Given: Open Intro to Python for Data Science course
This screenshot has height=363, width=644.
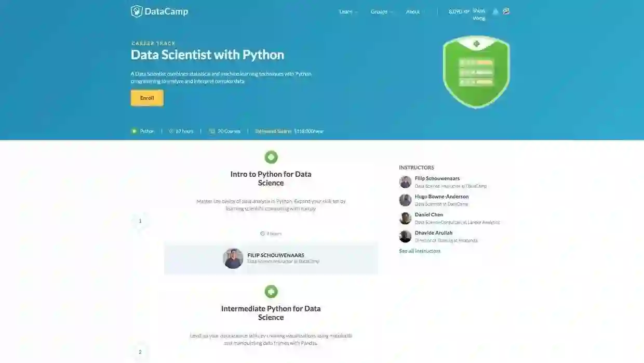Looking at the screenshot, I should tap(271, 178).
